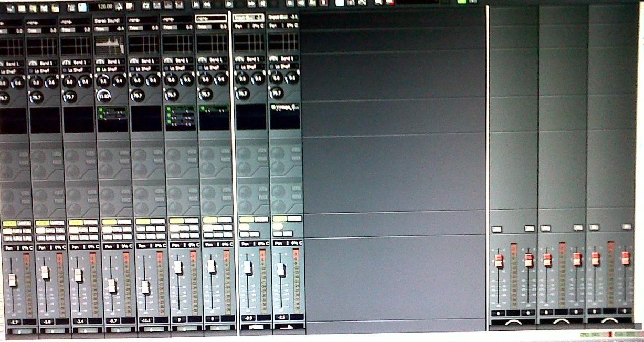Select the Stereo Sound strip name
644x342 pixels.
[x=108, y=21]
